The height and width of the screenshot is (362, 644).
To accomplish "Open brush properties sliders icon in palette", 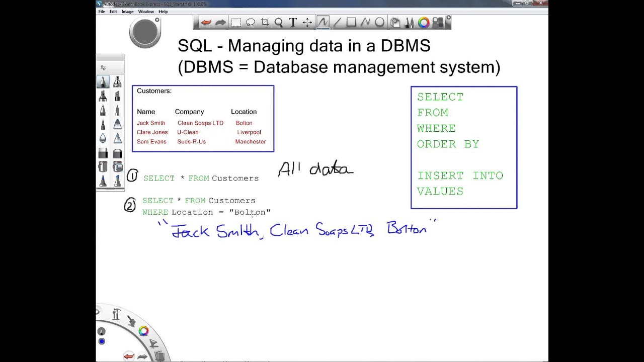I will 103,67.
